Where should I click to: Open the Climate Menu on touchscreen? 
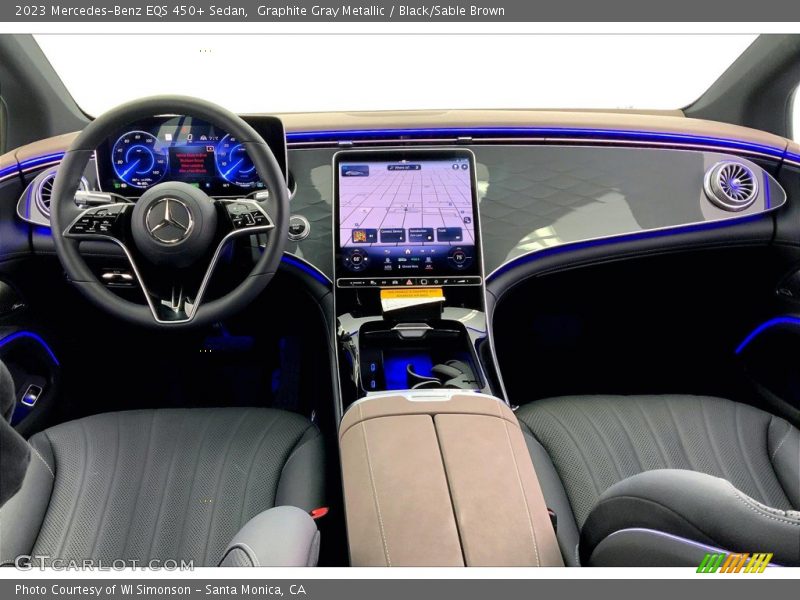[409, 266]
